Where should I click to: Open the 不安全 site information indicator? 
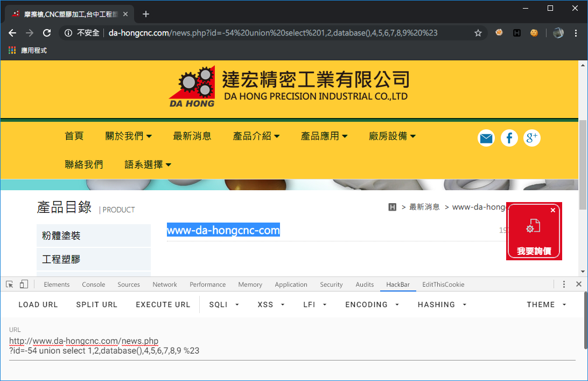click(82, 33)
